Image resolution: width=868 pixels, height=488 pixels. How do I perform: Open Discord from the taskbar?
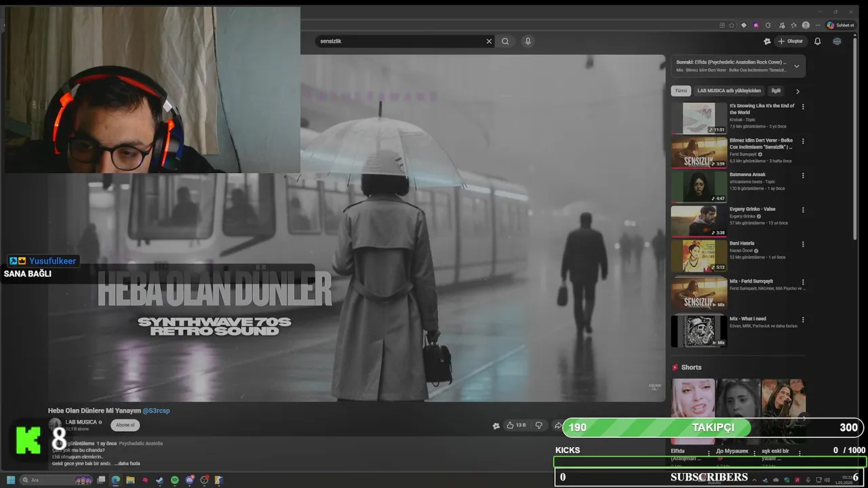[189, 480]
